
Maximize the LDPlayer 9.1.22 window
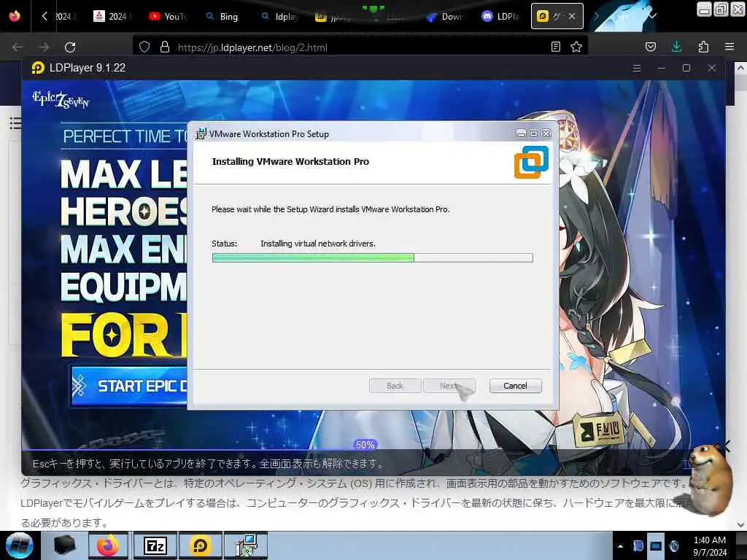click(x=686, y=68)
